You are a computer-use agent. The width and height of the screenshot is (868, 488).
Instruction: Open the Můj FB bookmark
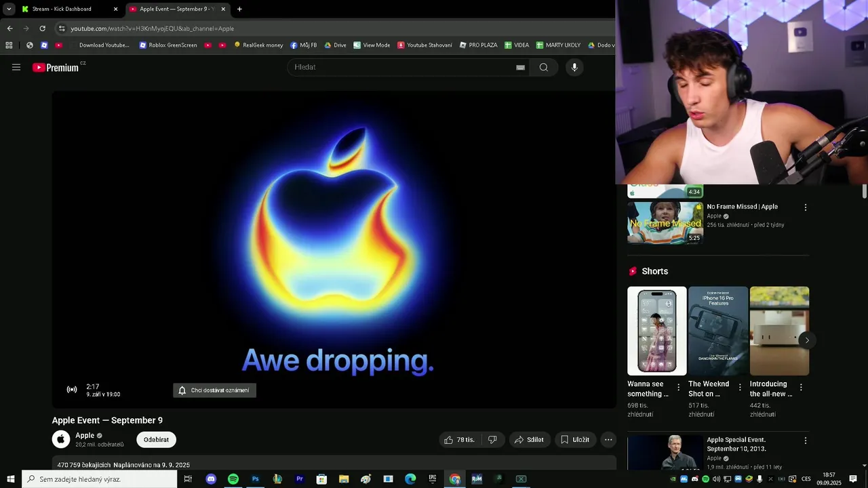[303, 45]
